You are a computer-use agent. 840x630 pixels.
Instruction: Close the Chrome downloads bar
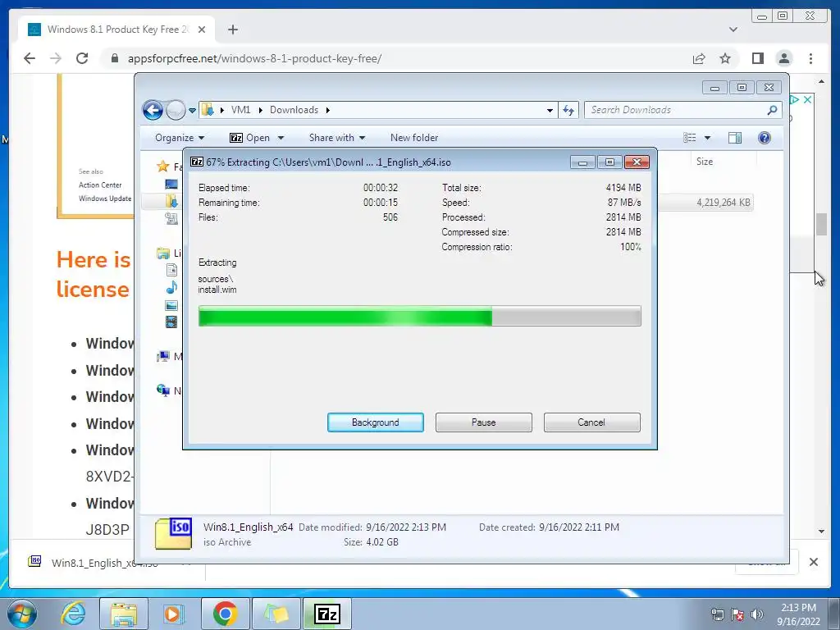(814, 562)
